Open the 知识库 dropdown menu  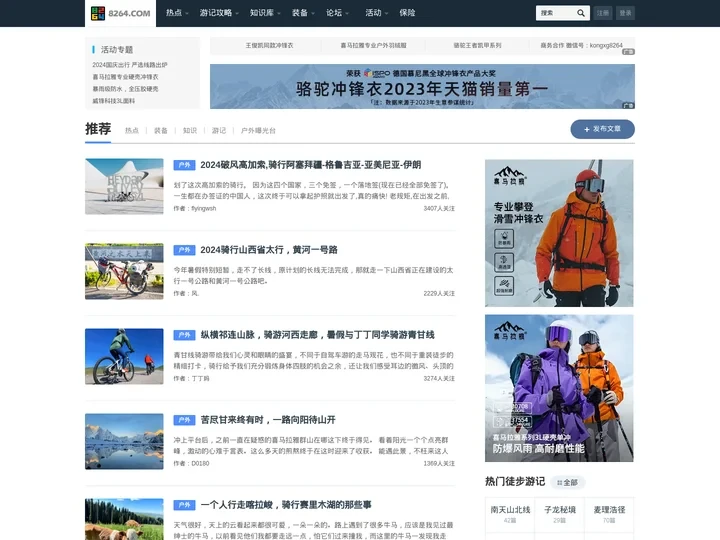coord(265,13)
